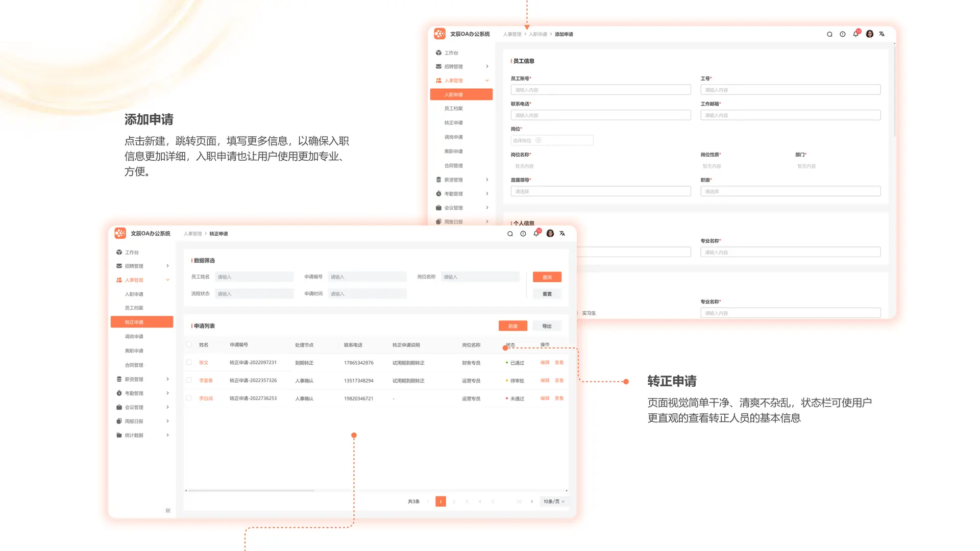Open notification bell in 添加申请 window
980x551 pixels.
856,34
